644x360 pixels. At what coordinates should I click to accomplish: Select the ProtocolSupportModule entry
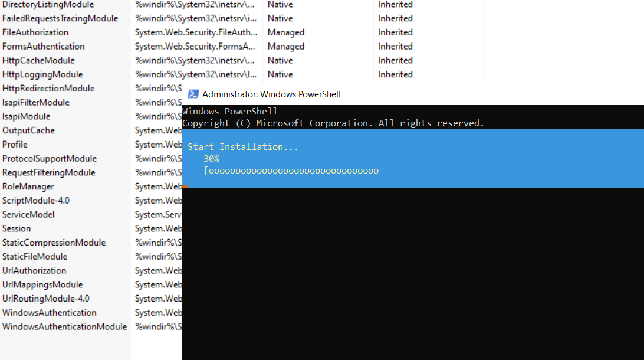tap(50, 158)
